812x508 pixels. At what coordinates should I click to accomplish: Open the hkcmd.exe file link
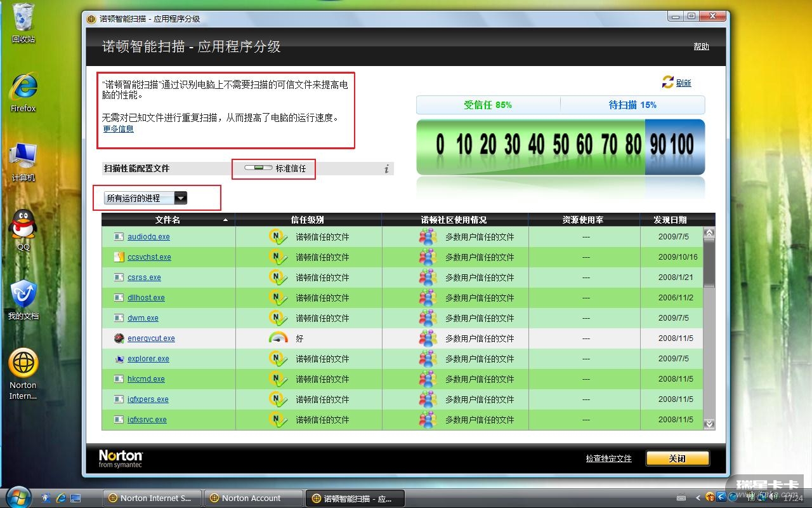pos(146,379)
